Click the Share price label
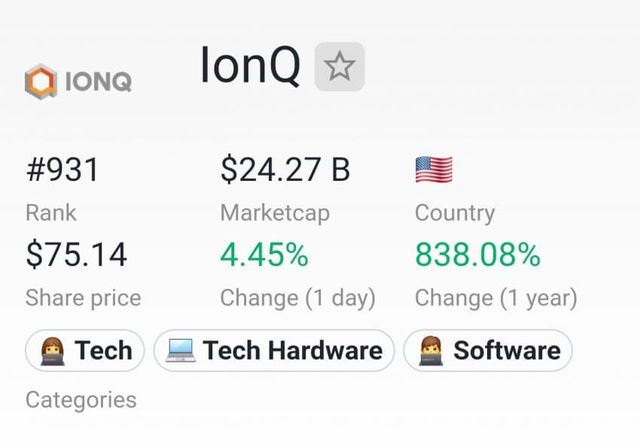Image resolution: width=640 pixels, height=446 pixels. (83, 298)
